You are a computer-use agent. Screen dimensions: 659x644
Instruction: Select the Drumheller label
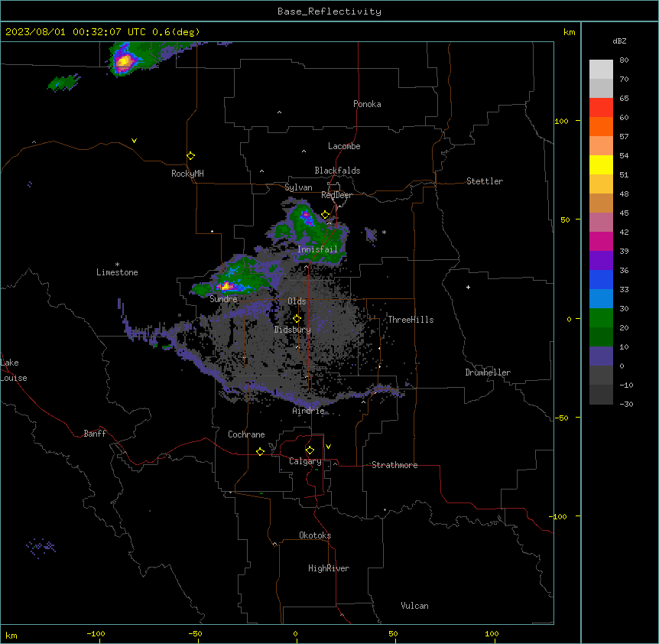click(x=488, y=372)
